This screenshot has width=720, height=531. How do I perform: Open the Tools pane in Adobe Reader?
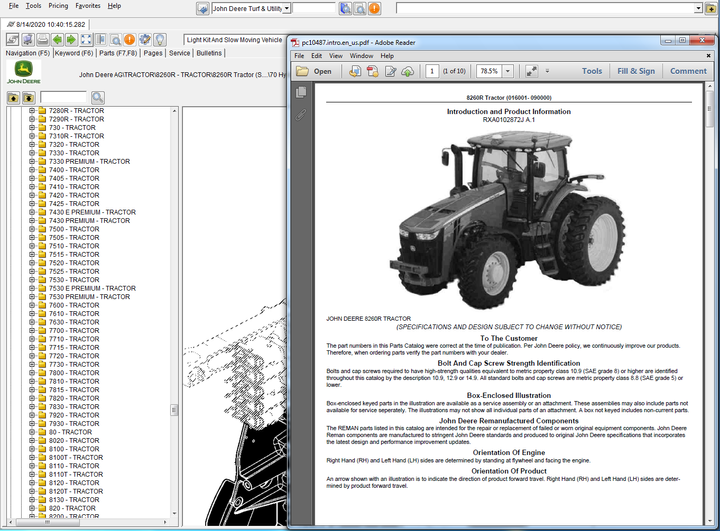(592, 71)
